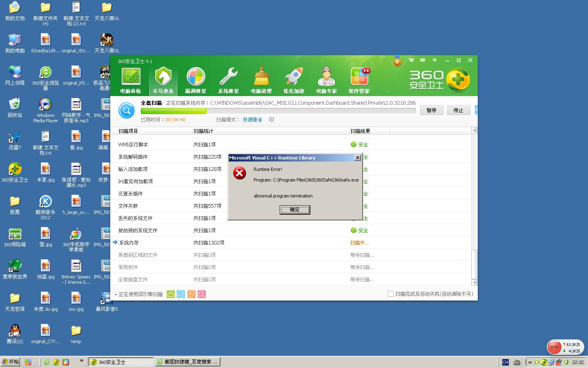Select the 系统内存 scan row
This screenshot has width=588, height=368.
[291, 242]
